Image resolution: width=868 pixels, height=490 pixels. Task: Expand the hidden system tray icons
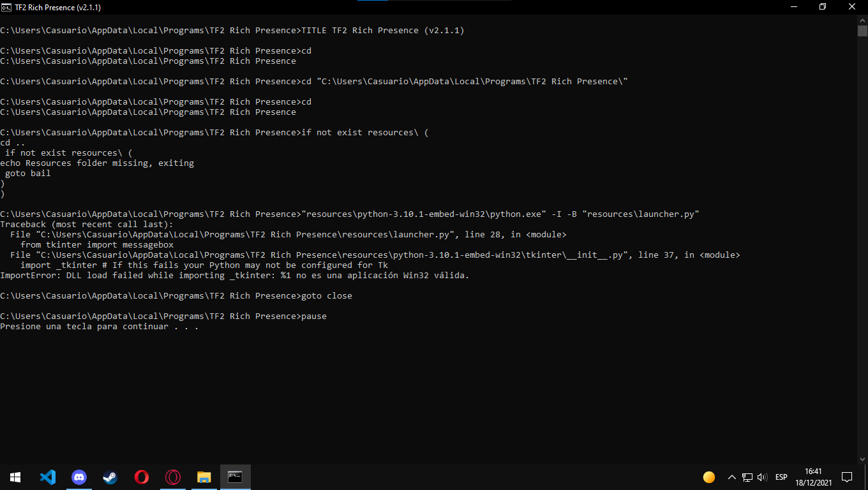pyautogui.click(x=731, y=477)
